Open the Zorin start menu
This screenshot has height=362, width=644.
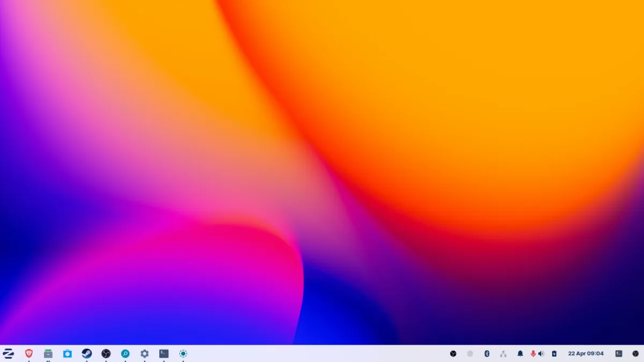(8, 353)
